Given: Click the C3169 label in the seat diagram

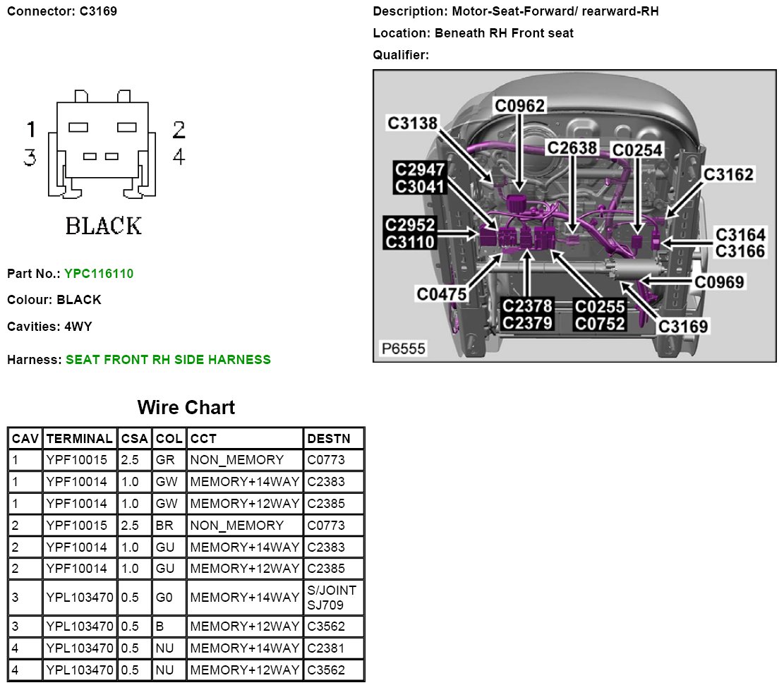Looking at the screenshot, I should [682, 327].
